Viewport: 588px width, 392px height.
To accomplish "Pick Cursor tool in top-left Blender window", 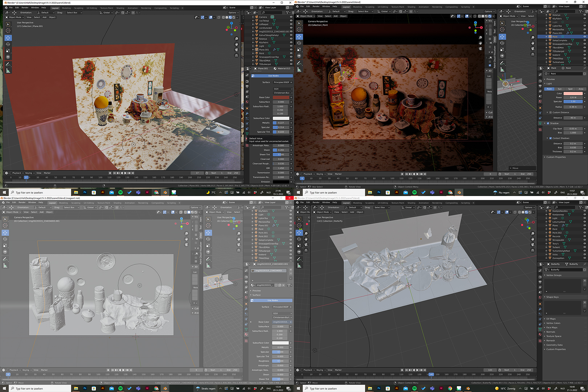I will pyautogui.click(x=8, y=31).
